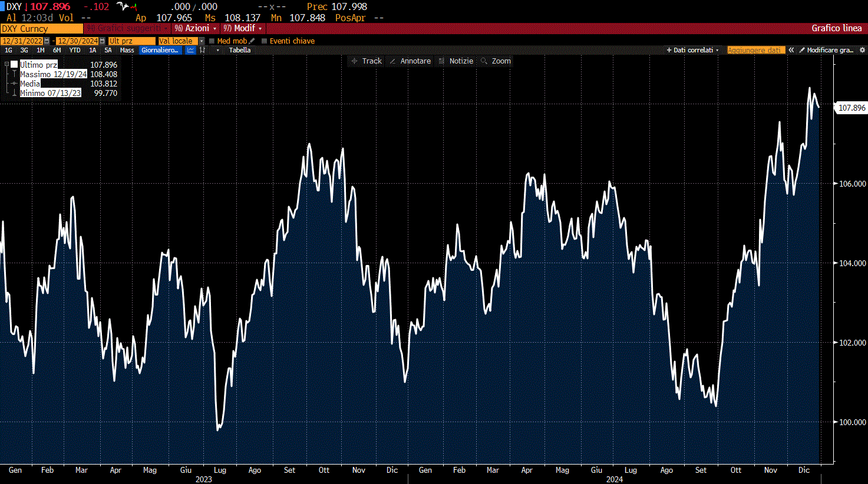This screenshot has width=868, height=484.
Task: Click the DXY Curncy security field
Action: tap(42, 28)
